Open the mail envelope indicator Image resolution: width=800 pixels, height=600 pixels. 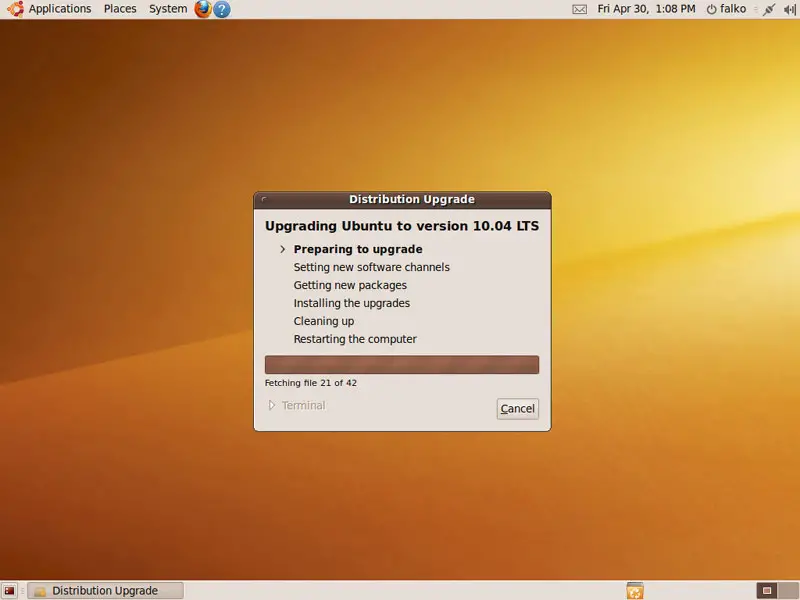(579, 9)
